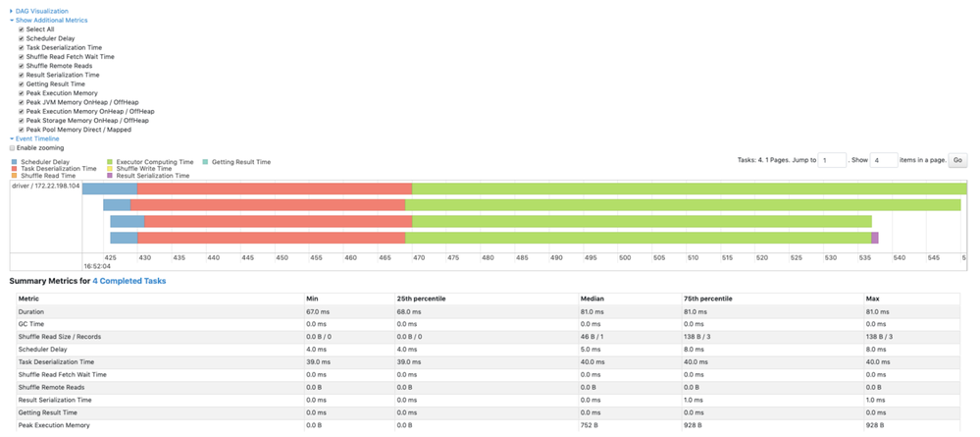Viewport: 980px width, 437px height.
Task: Collapse the Event Timeline section
Action: [37, 138]
